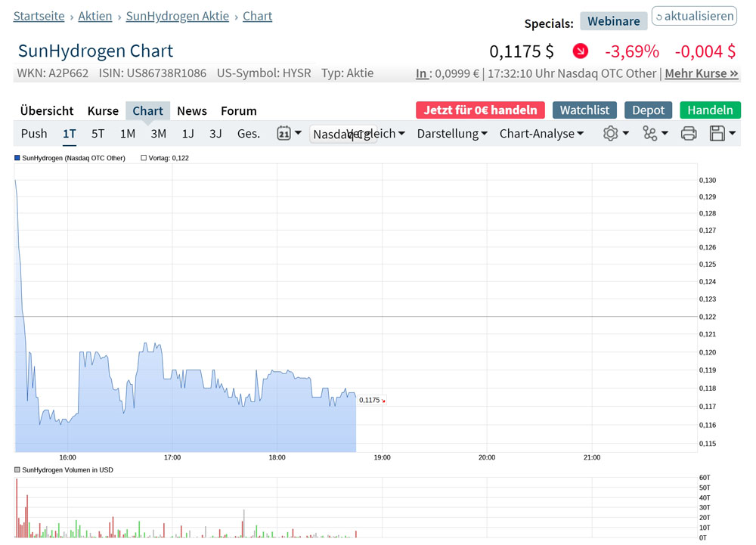Click the SunHydrogen blue legend square
The image size is (756, 545).
pos(17,158)
